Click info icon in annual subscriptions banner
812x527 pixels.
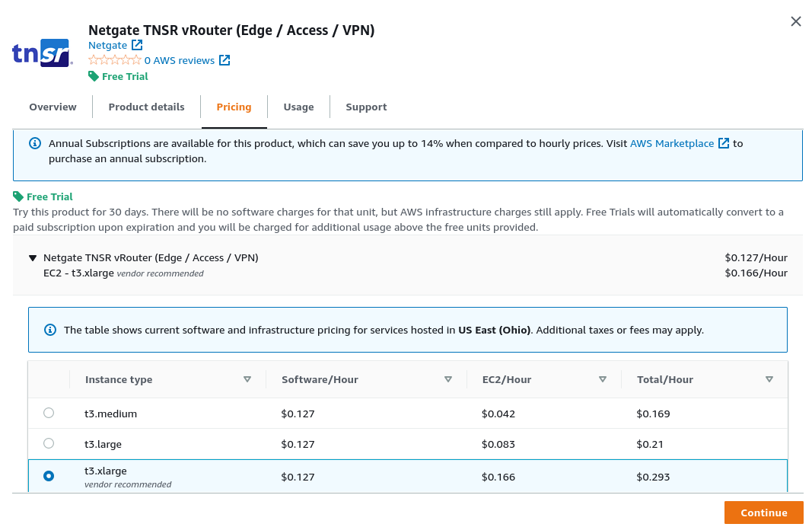click(35, 143)
